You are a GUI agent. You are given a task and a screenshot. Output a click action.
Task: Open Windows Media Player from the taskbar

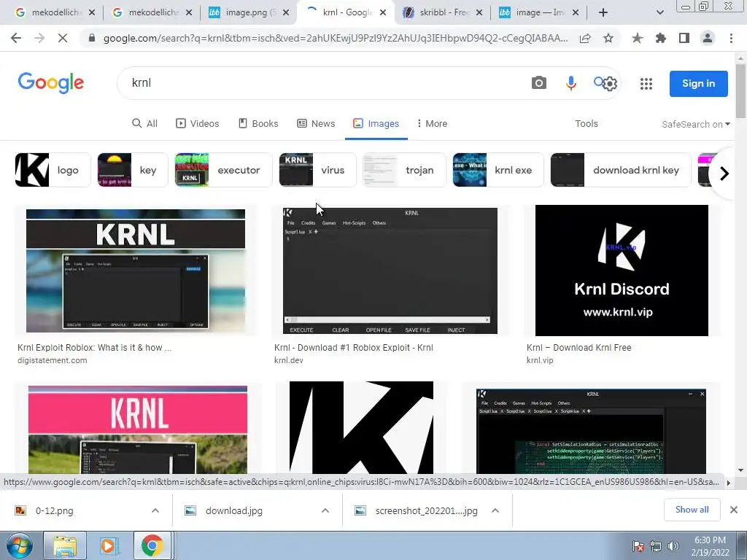point(108,545)
